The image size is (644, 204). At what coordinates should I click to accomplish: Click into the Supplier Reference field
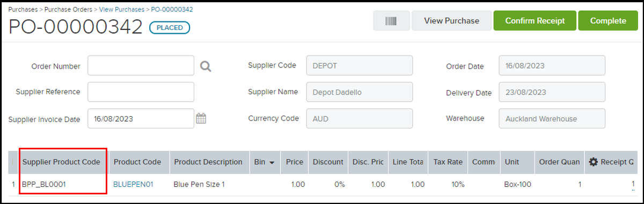(141, 92)
